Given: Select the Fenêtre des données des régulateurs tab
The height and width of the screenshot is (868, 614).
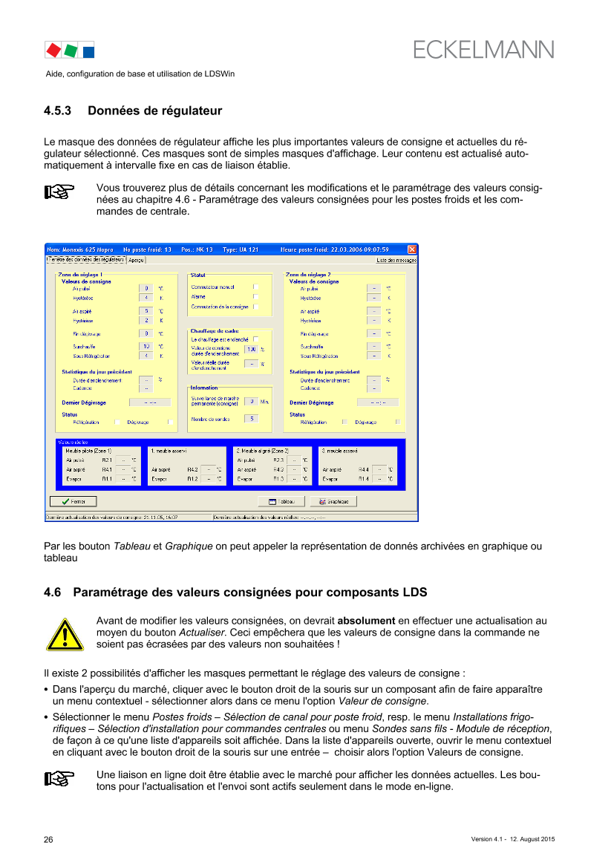Looking at the screenshot, I should (x=85, y=260).
